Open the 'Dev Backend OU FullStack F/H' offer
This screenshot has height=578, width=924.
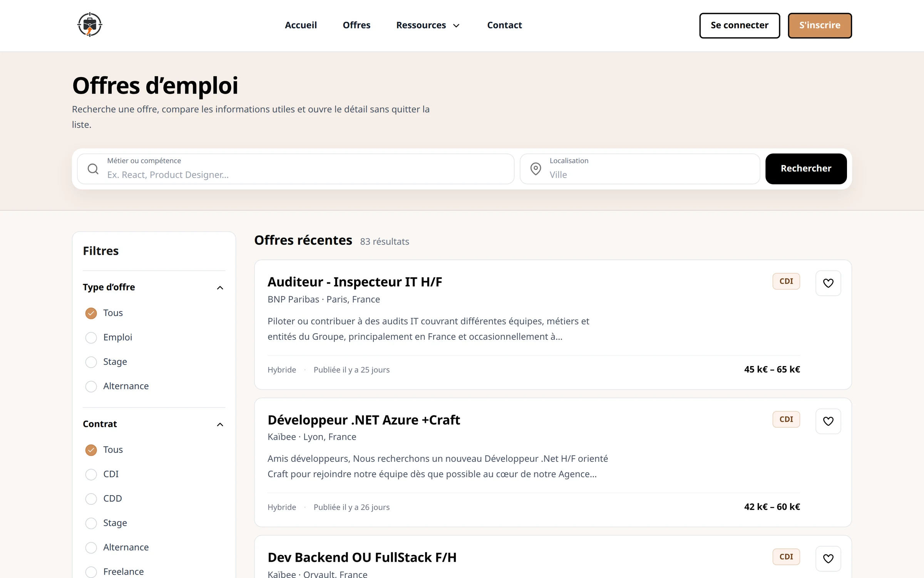(362, 558)
